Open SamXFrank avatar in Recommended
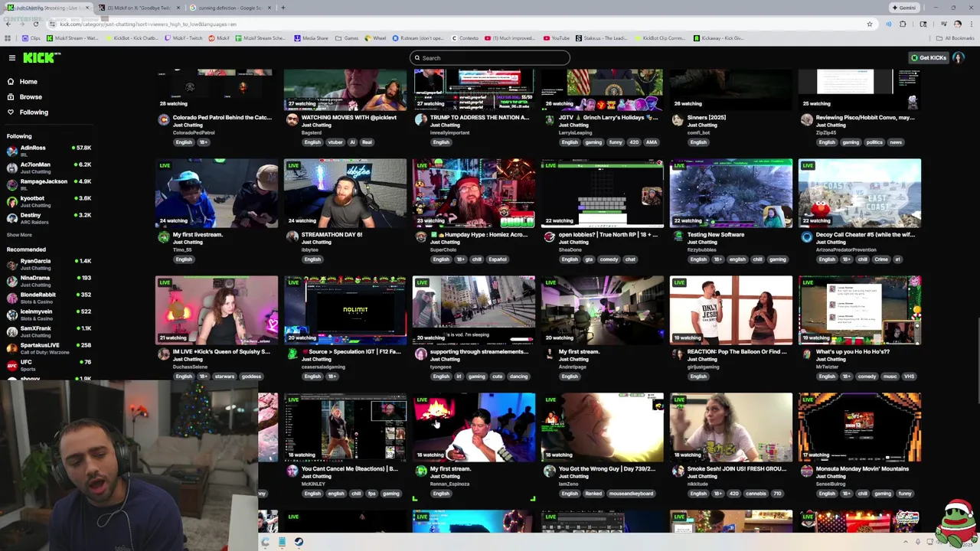The image size is (980, 551). (x=11, y=331)
